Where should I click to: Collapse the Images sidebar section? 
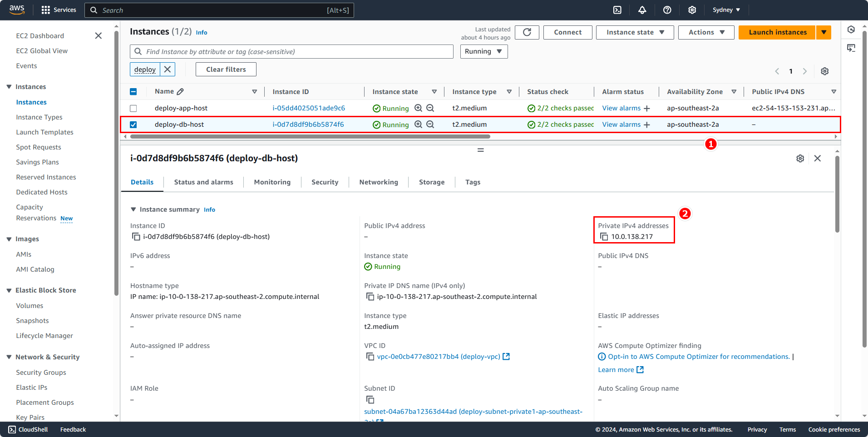click(9, 239)
